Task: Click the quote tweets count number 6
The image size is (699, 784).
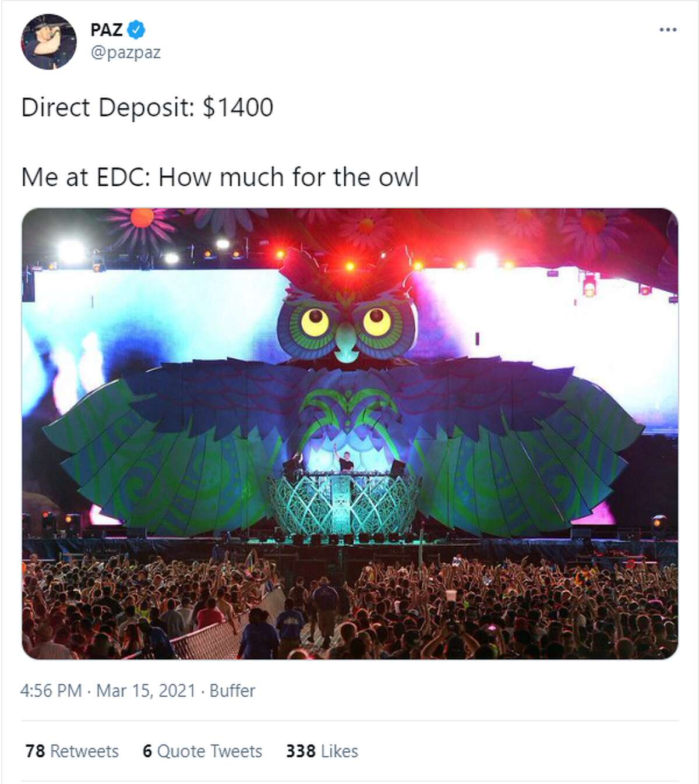Action: click(x=147, y=751)
